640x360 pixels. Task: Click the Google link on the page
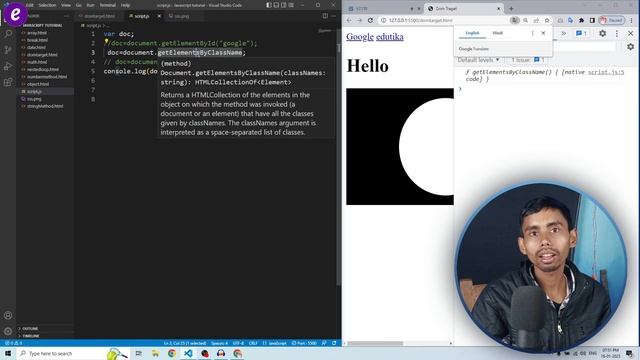click(x=360, y=37)
